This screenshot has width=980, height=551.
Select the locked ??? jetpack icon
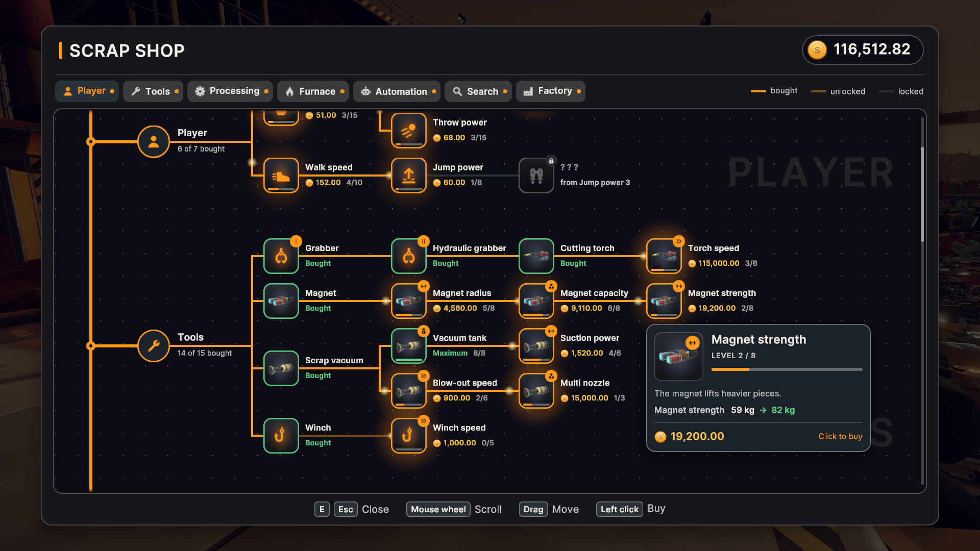click(x=536, y=176)
